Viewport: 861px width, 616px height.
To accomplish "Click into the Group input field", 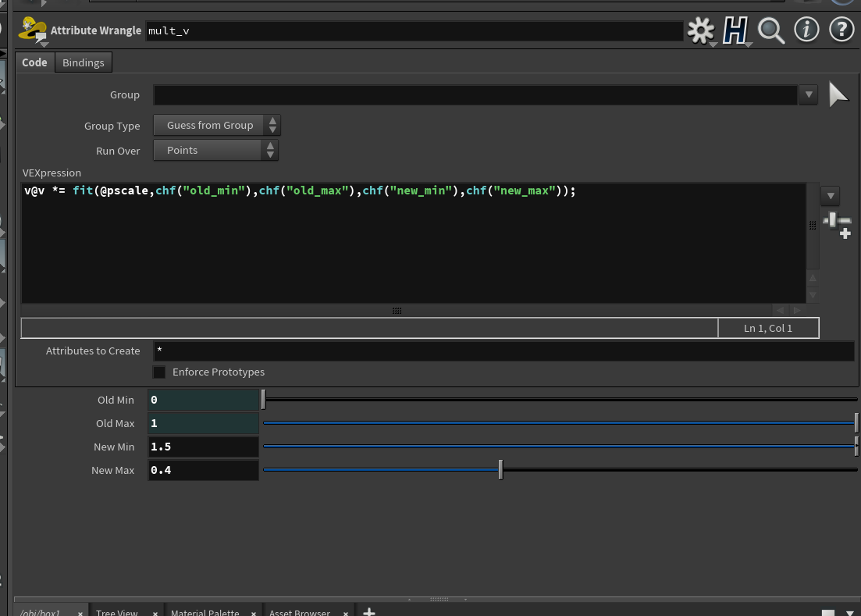I will coord(475,95).
